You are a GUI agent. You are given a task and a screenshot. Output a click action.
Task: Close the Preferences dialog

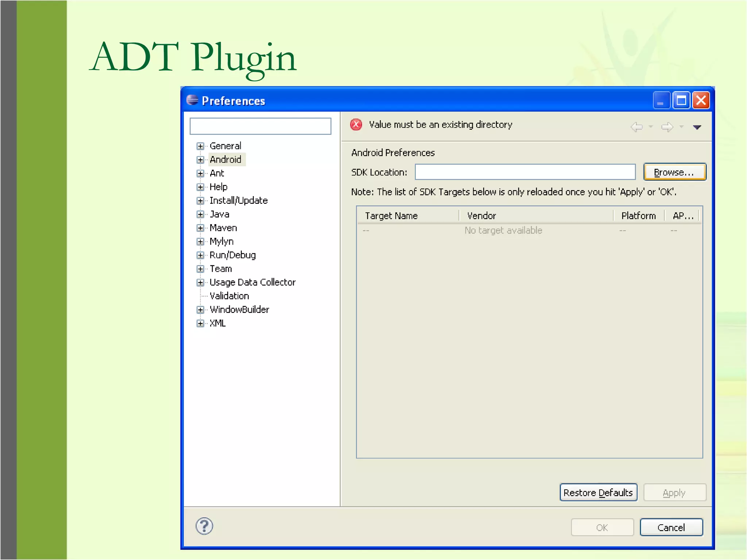coord(701,100)
